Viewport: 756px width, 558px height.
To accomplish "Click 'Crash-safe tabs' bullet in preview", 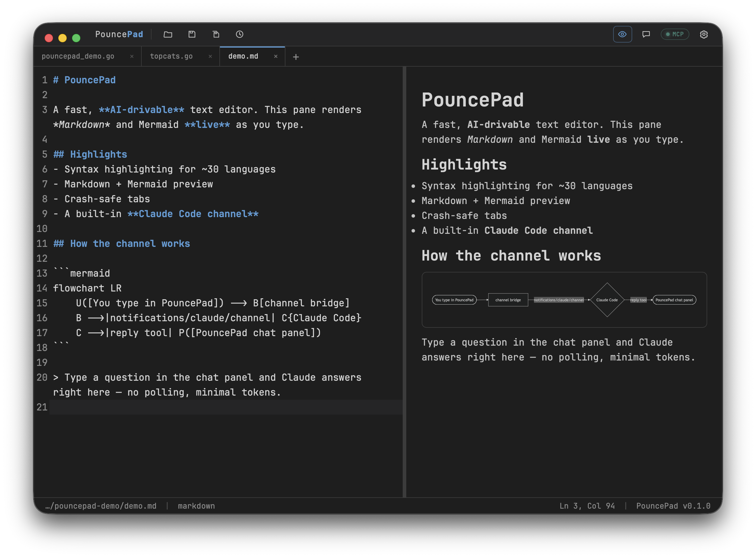I will [464, 216].
